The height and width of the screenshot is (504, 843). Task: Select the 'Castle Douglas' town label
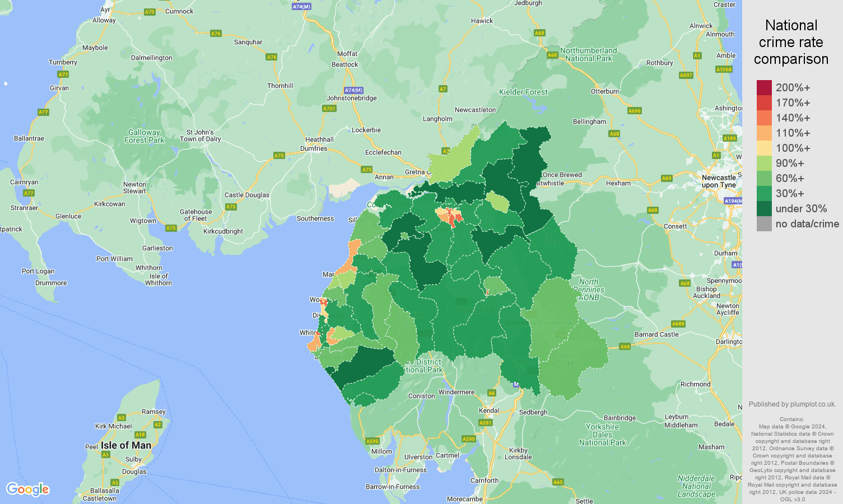coord(247,195)
